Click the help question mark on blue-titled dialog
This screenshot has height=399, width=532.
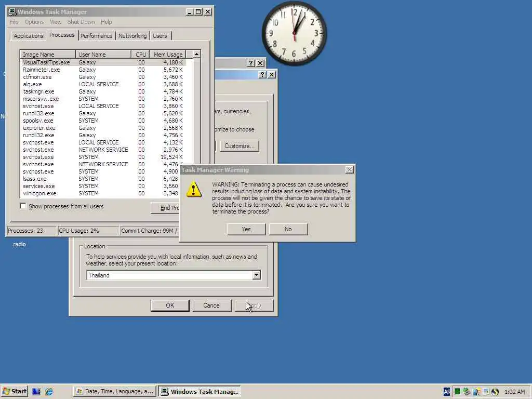pos(262,74)
